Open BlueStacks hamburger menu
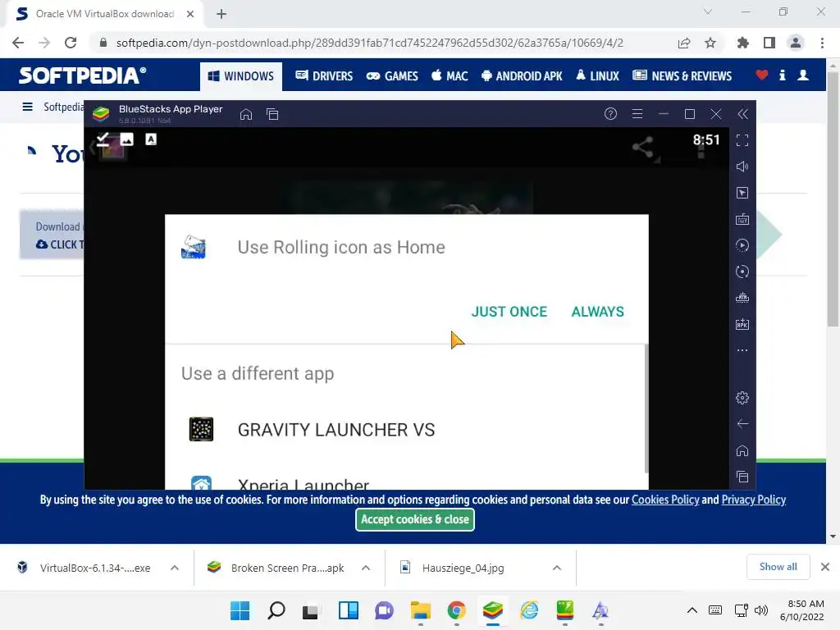The height and width of the screenshot is (630, 840). click(x=637, y=113)
